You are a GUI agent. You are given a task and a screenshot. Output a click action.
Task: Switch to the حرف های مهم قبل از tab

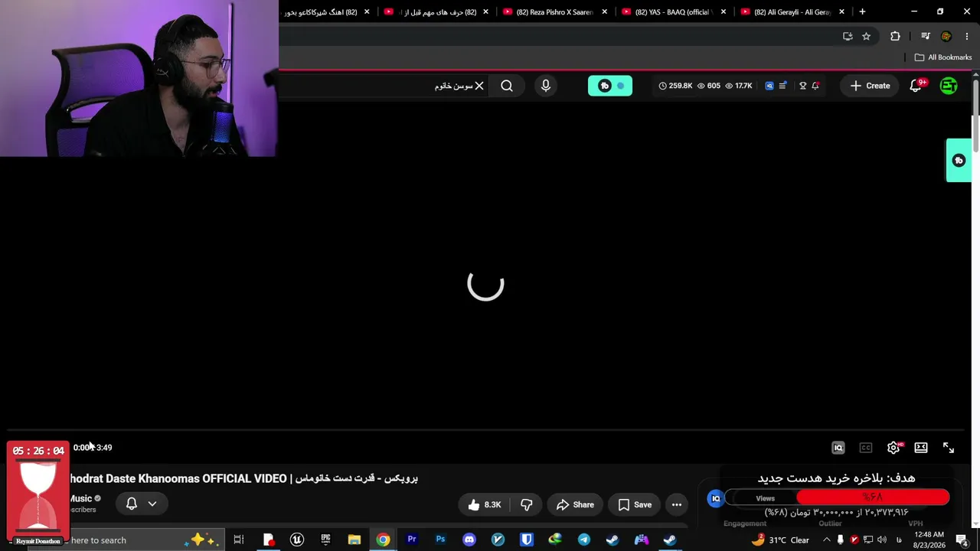tap(436, 12)
